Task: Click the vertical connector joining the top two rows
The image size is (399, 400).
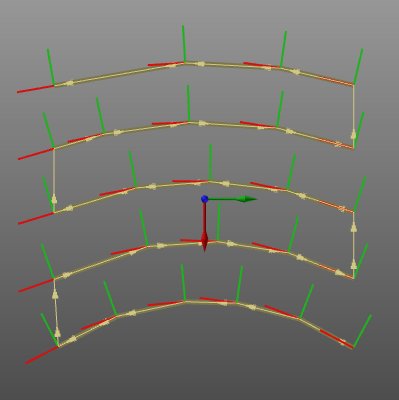Action: pyautogui.click(x=353, y=116)
